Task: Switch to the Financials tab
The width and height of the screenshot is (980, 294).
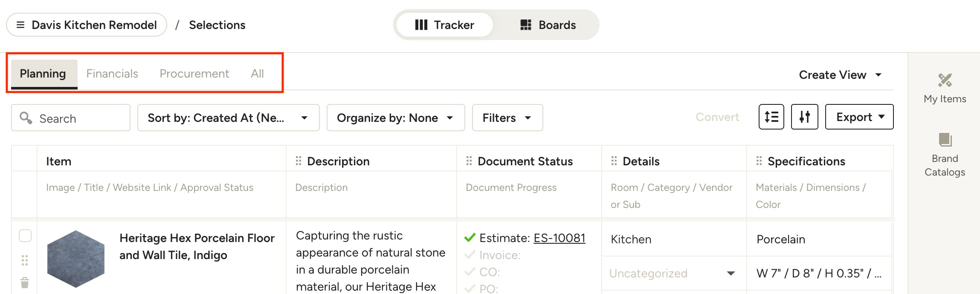Action: 112,74
